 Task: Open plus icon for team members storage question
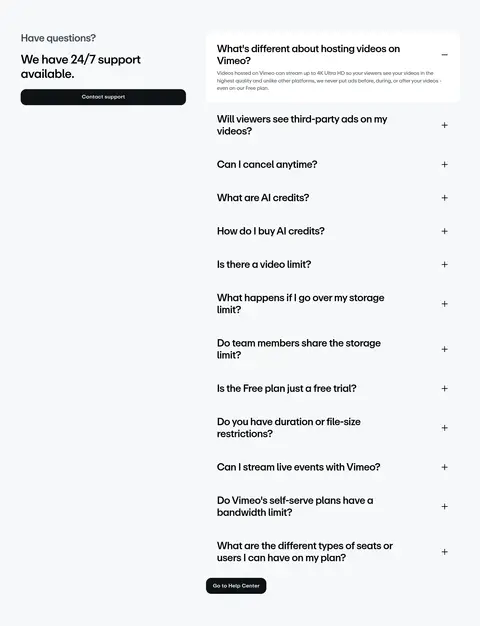pyautogui.click(x=444, y=349)
